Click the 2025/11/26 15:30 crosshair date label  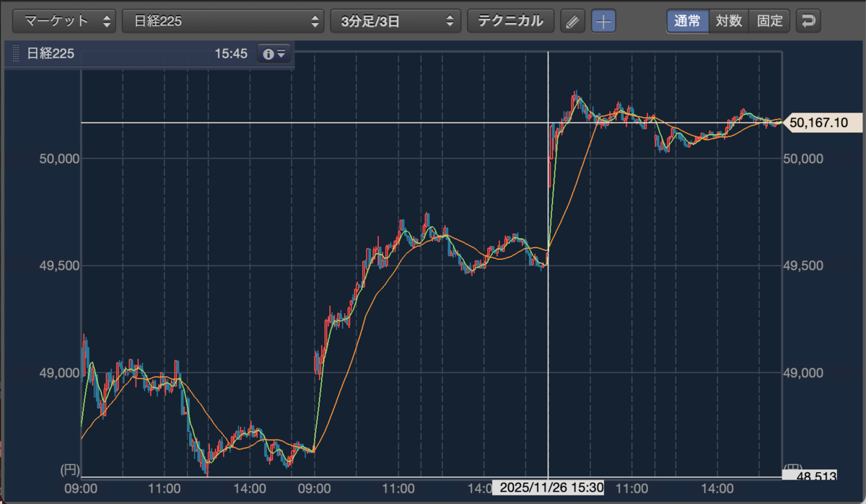click(x=548, y=488)
